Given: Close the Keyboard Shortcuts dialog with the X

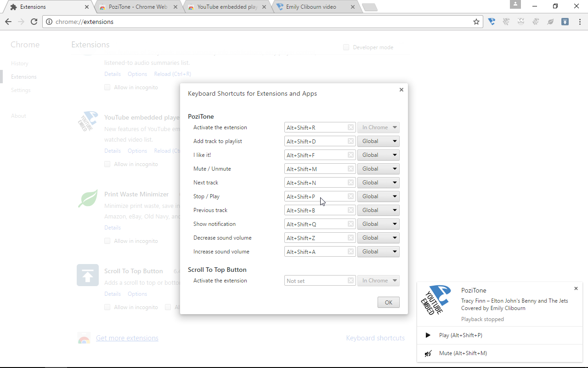Looking at the screenshot, I should 401,90.
